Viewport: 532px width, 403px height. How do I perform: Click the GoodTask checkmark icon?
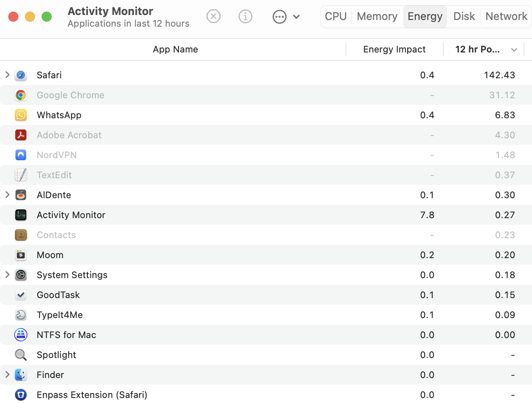tap(21, 295)
